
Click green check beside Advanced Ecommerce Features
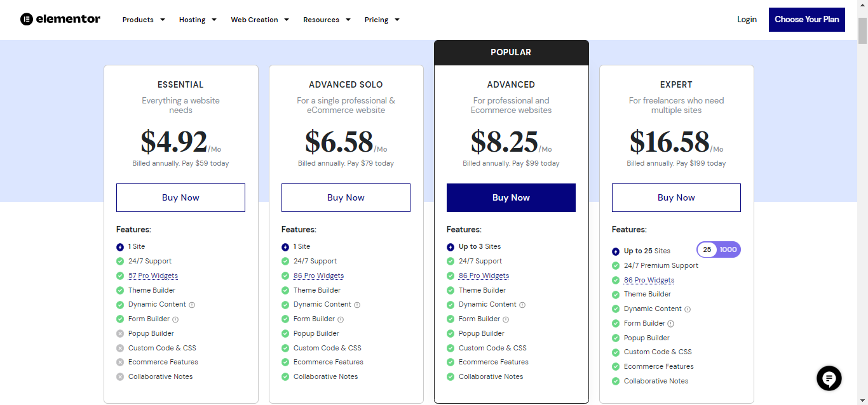coord(451,362)
